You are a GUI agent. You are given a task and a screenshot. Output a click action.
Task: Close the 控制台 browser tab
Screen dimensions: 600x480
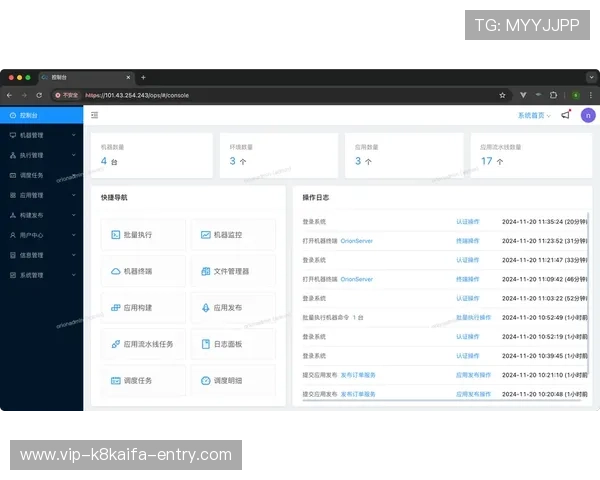coord(128,77)
